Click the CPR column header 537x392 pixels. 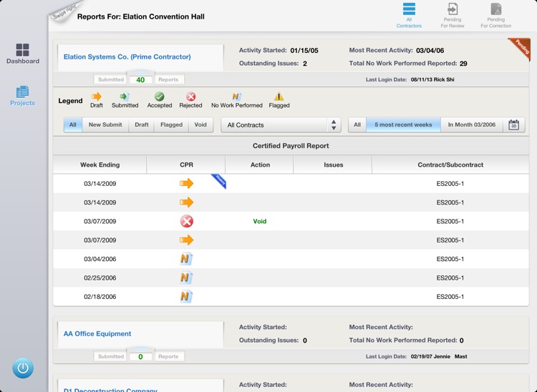pos(186,165)
